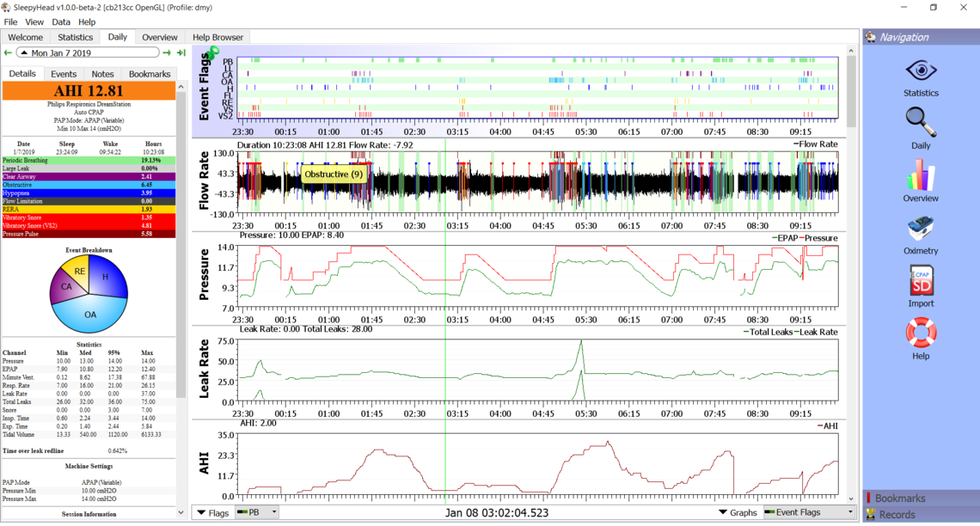Open the Event Flags graph combo box

click(809, 513)
